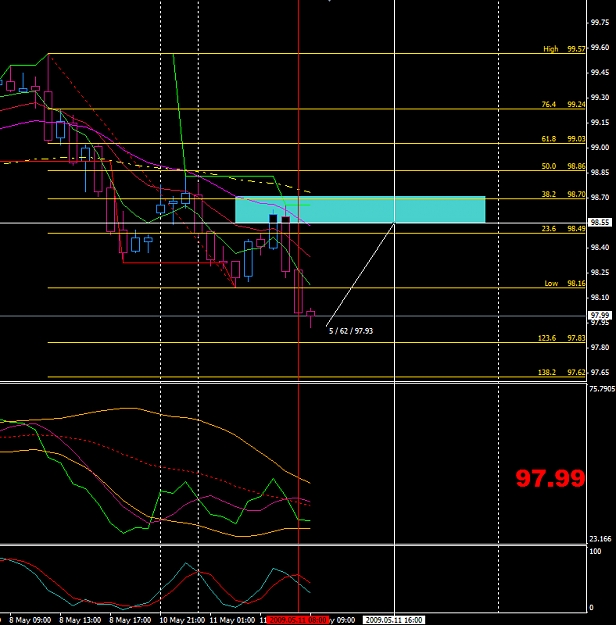Select the cyan rectangle zone on the chart

360,210
